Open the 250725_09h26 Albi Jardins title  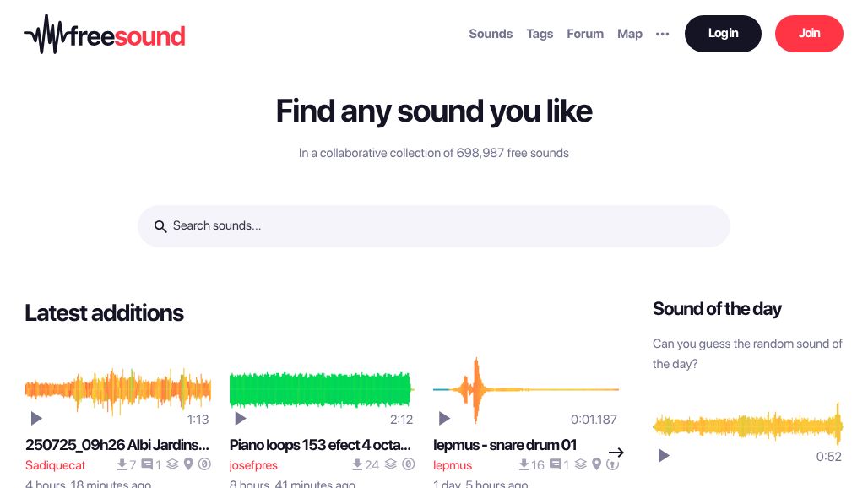[x=117, y=445]
